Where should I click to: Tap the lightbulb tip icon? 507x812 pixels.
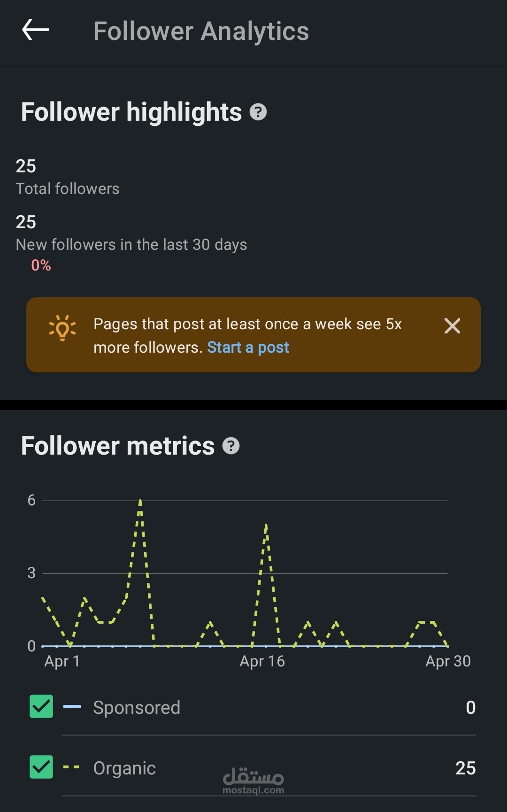(x=62, y=327)
